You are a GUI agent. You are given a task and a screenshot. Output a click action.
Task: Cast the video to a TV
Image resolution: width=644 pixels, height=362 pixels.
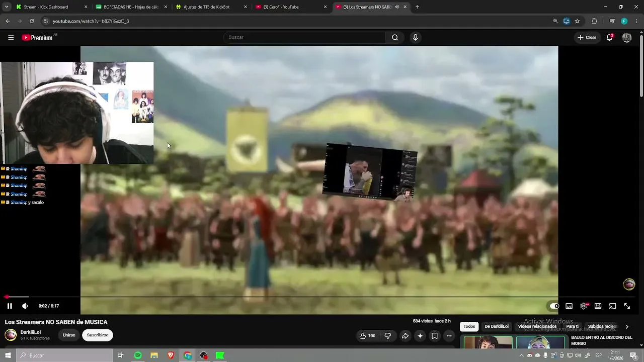coord(612,306)
